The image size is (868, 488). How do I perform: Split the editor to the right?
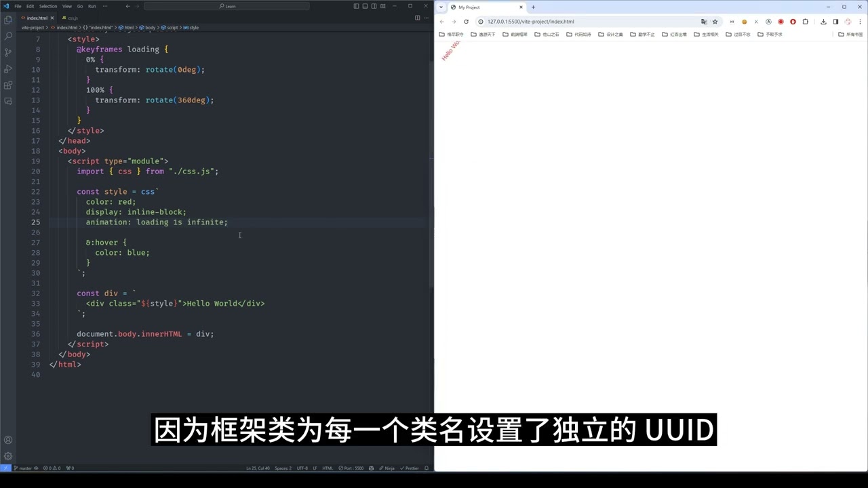417,18
